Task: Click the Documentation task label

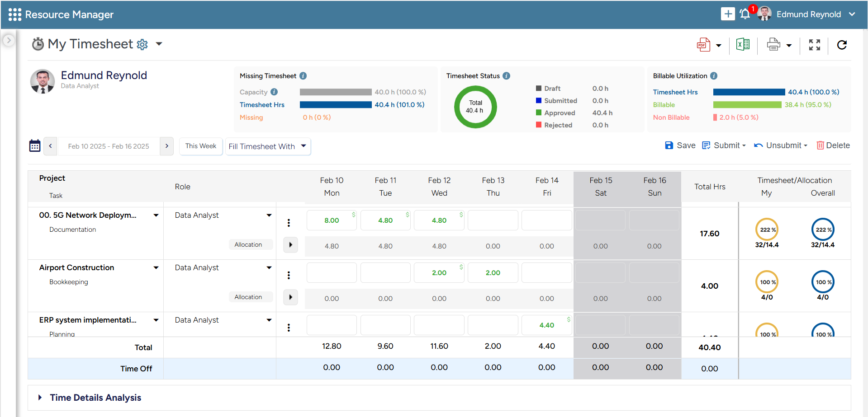Action: (x=73, y=230)
